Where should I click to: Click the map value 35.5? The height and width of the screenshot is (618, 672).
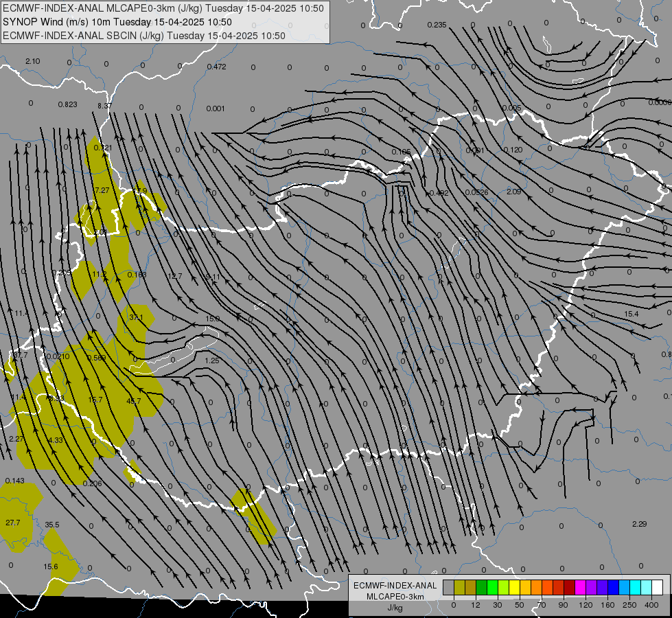click(52, 525)
